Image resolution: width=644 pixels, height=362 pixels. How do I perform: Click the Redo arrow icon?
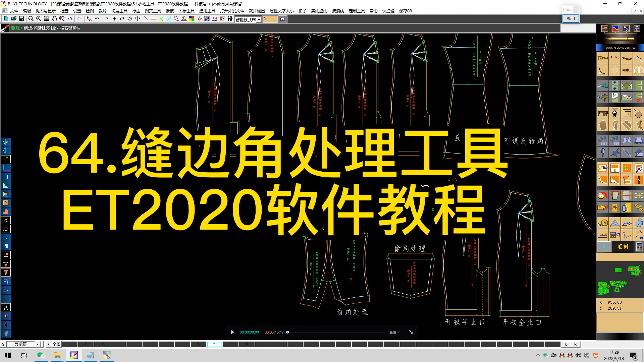click(79, 19)
